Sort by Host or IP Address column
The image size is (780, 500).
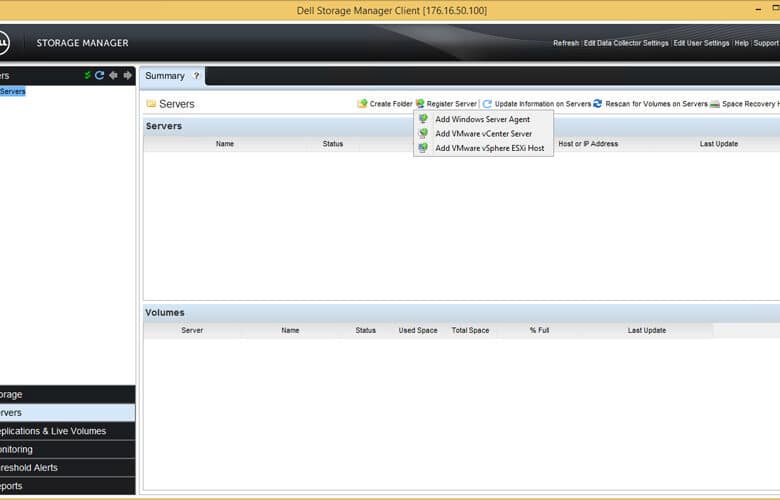pyautogui.click(x=588, y=144)
